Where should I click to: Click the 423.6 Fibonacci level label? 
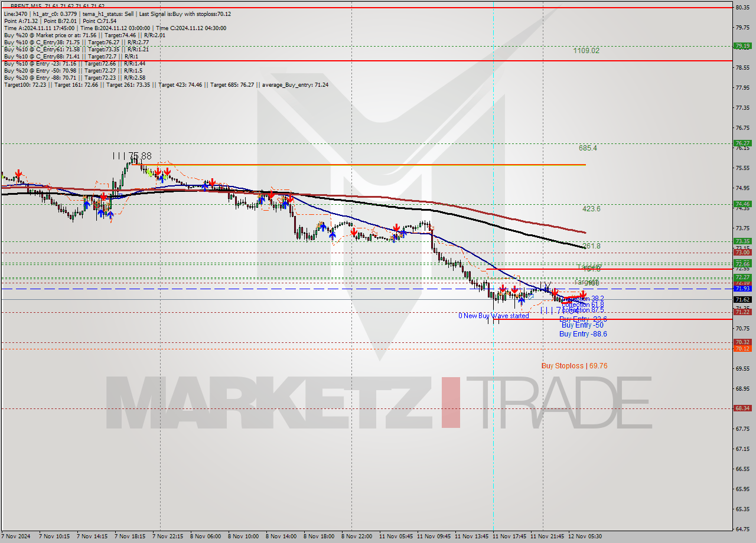point(591,208)
